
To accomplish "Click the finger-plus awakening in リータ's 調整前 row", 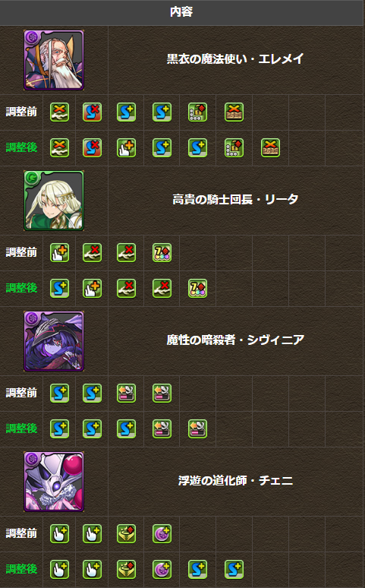I will tap(60, 253).
